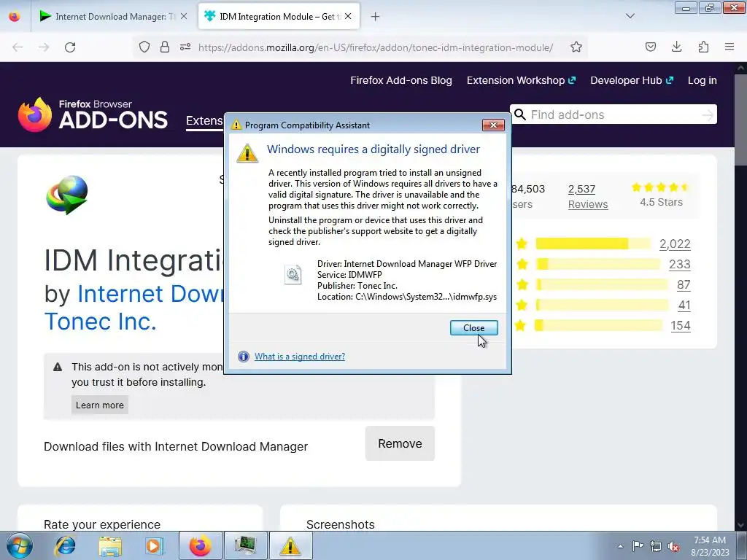This screenshot has width=747, height=560.
Task: Click the network tray icon
Action: 656,546
